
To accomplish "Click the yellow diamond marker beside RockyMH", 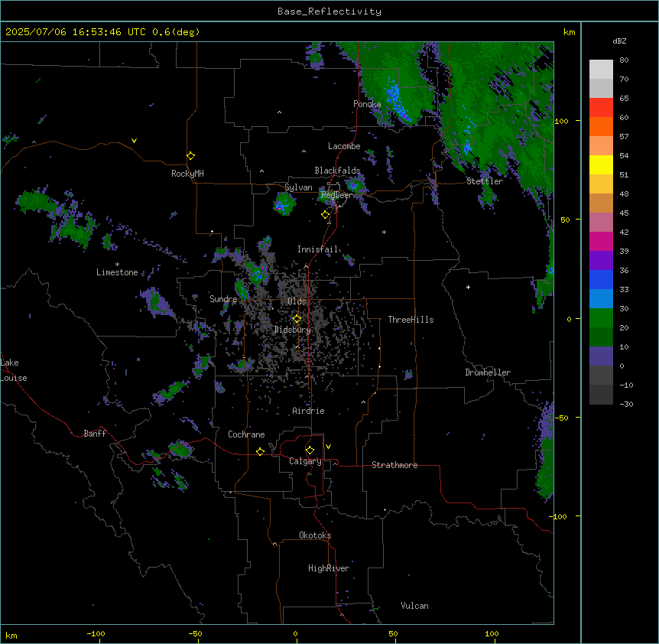I will click(x=191, y=156).
